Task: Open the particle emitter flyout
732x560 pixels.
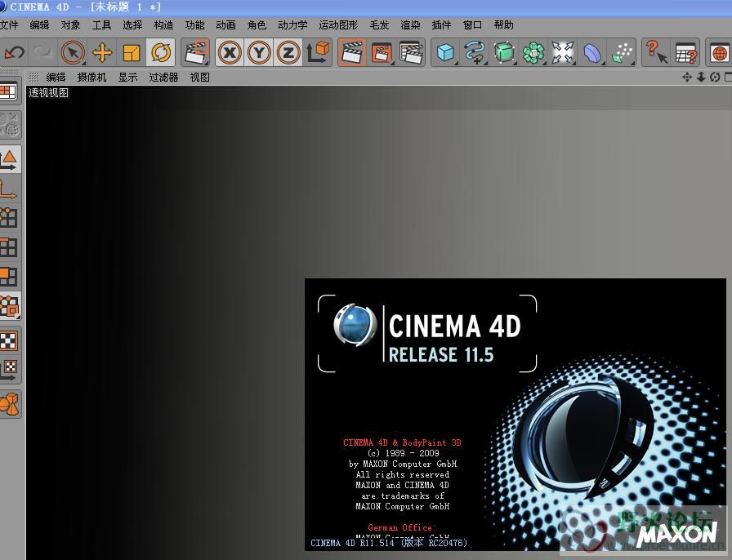Action: tap(622, 52)
